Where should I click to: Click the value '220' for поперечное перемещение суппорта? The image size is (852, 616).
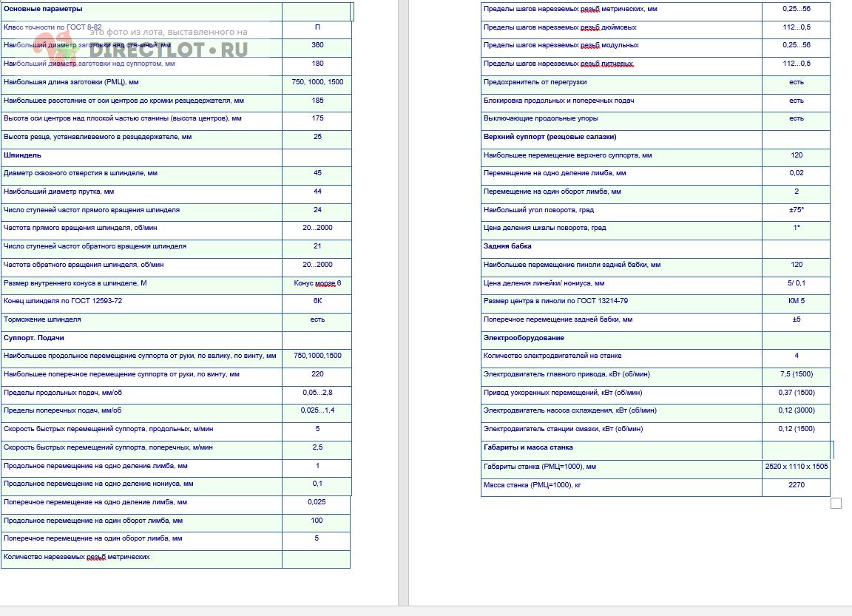[x=317, y=374]
